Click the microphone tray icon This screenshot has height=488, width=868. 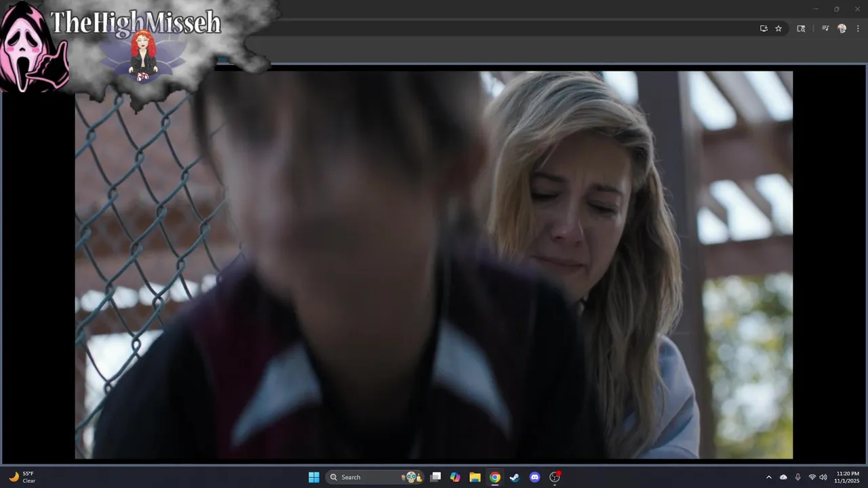click(x=797, y=477)
